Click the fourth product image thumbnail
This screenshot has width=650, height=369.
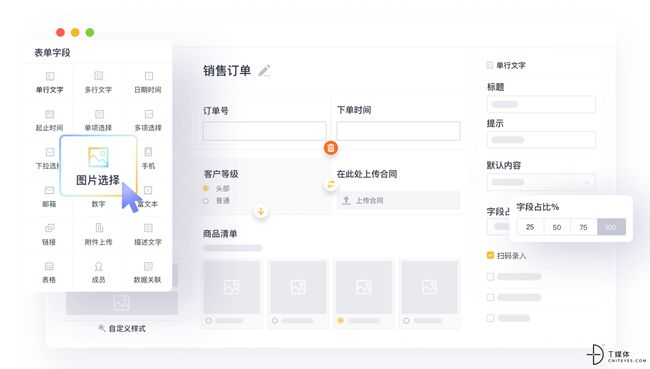(429, 287)
